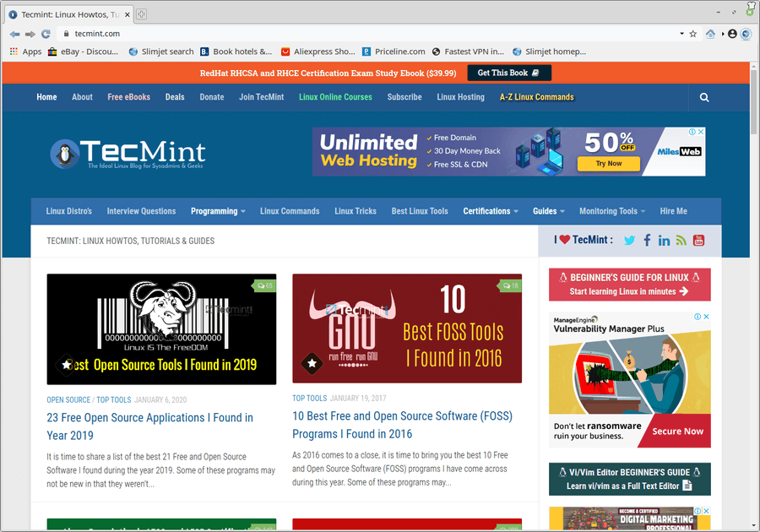Screen dimensions: 760x532
Task: Open Vi/Vim Editor Beginner's Guide banner
Action: 630,479
